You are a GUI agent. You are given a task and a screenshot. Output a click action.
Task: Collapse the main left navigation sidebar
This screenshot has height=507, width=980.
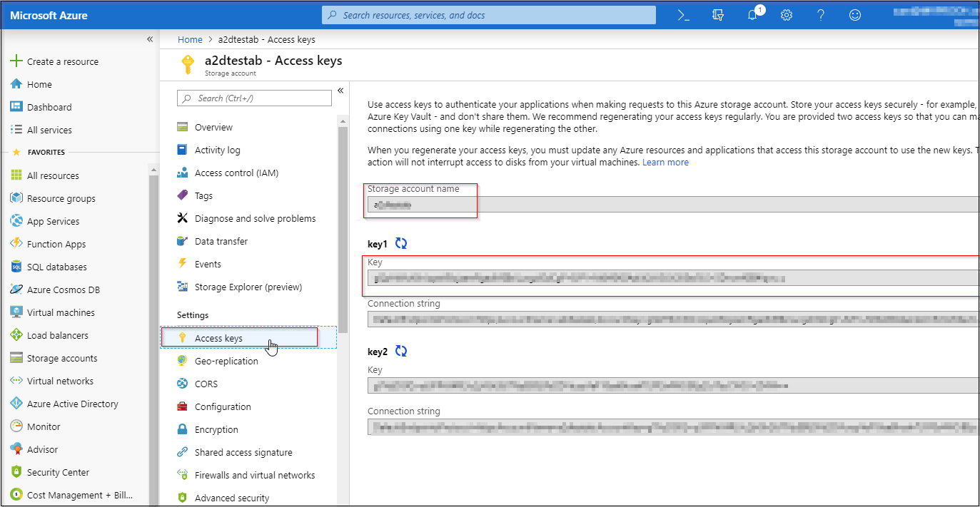pyautogui.click(x=150, y=39)
